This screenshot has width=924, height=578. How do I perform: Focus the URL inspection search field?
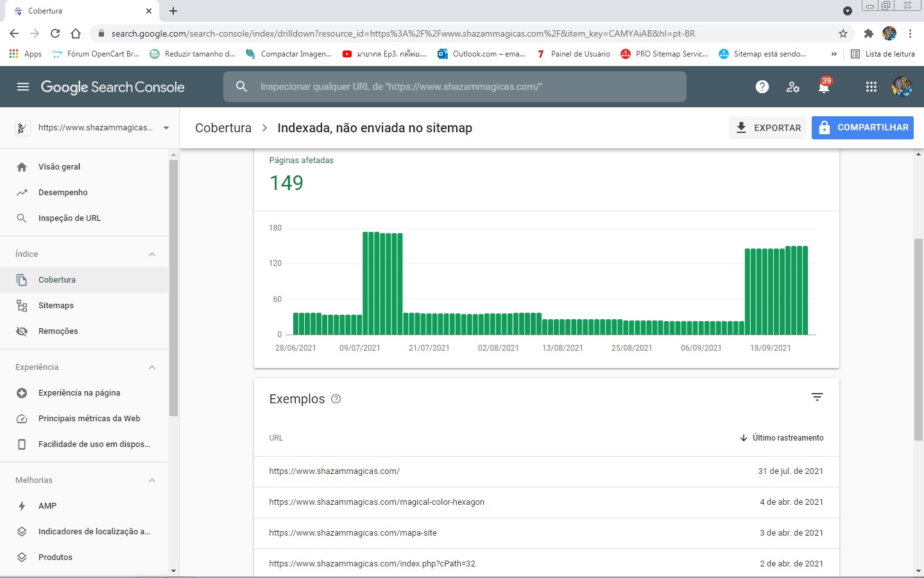455,87
